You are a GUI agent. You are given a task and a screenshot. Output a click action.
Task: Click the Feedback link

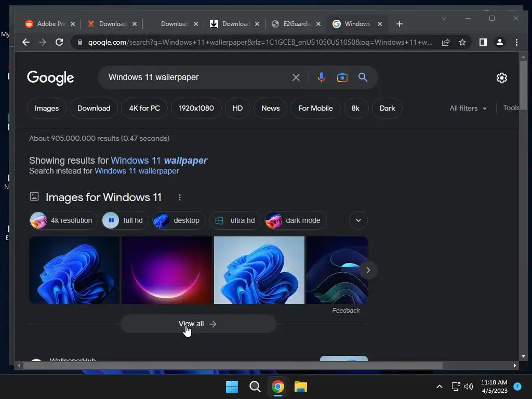[345, 311]
